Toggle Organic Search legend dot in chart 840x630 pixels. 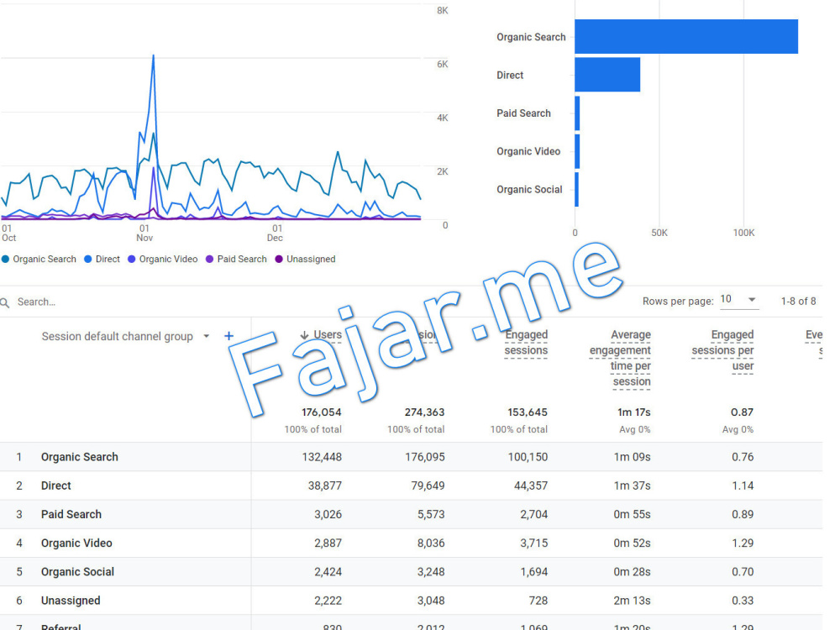point(5,260)
